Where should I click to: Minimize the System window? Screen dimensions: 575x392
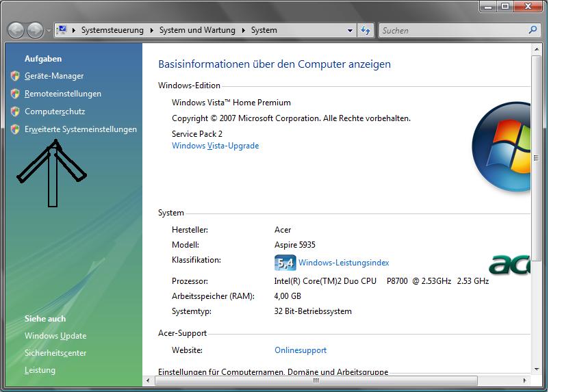487,6
